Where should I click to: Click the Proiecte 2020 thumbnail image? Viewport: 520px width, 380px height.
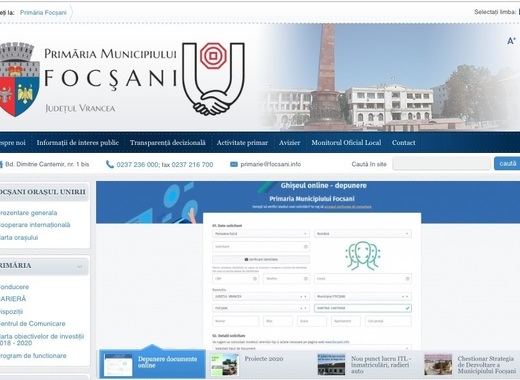tap(225, 365)
